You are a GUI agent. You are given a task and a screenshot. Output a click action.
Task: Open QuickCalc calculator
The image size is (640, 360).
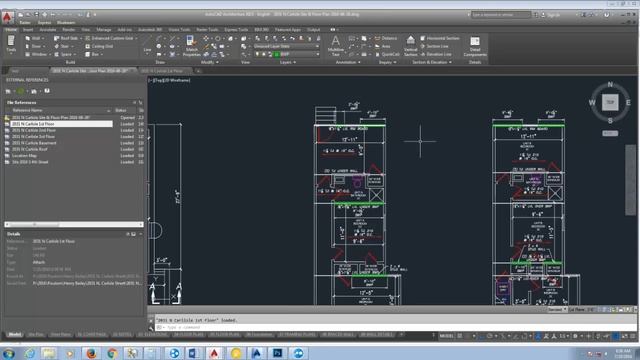[387, 54]
